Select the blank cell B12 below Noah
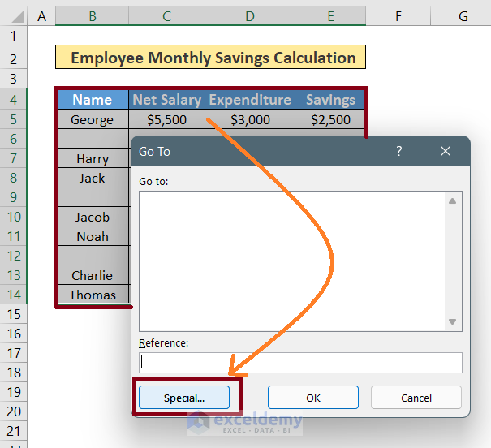Screen dimensions: 491x448 93,256
